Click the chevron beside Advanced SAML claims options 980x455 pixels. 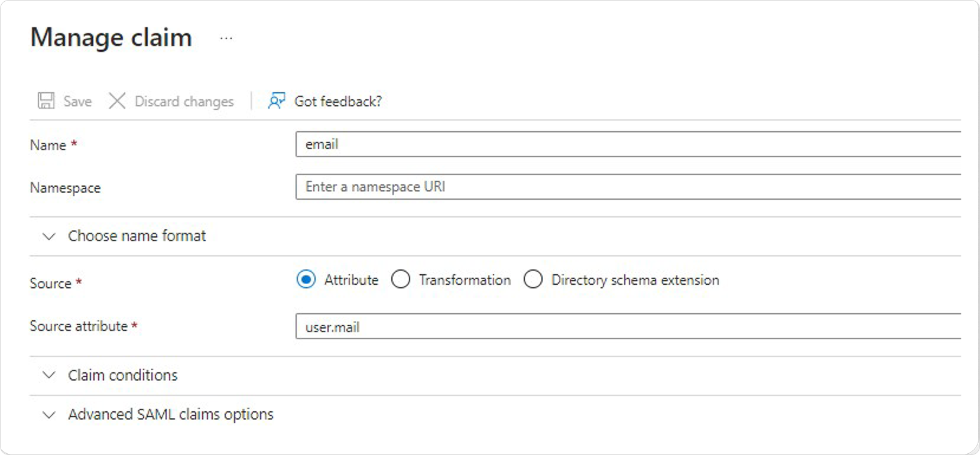49,415
